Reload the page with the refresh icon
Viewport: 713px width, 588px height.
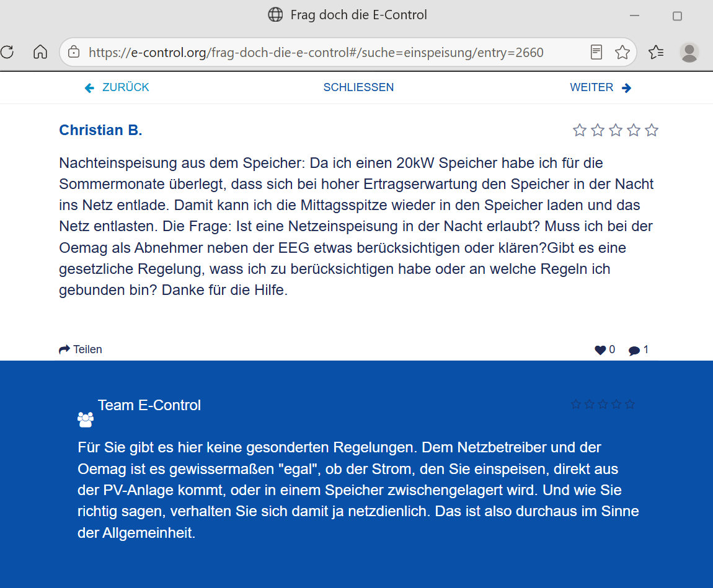(7, 52)
